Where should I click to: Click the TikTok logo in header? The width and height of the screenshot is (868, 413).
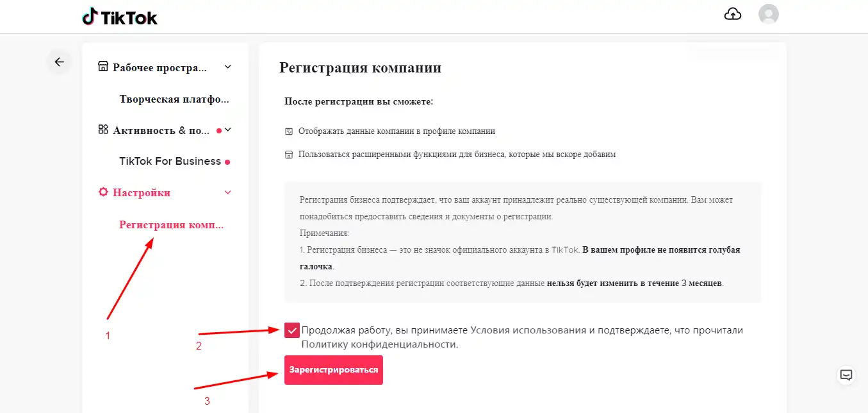pos(120,17)
